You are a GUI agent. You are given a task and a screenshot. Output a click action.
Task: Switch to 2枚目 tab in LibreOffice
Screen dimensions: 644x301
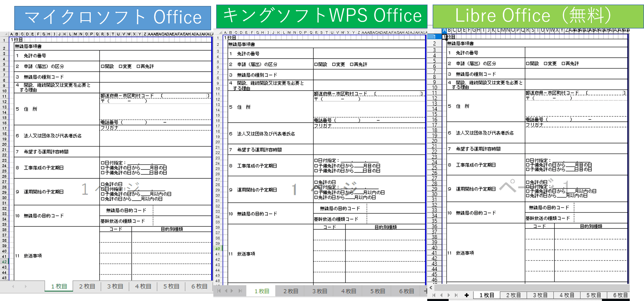click(513, 295)
